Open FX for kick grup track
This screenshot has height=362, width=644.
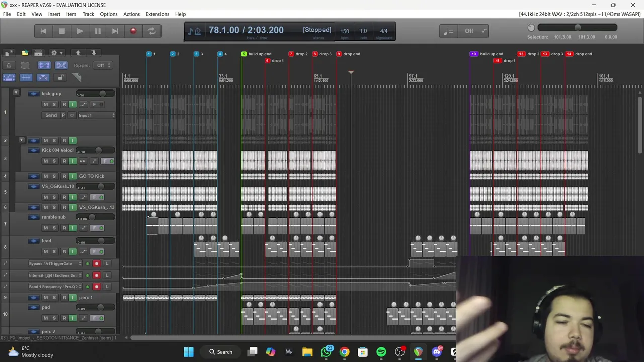pos(94,104)
